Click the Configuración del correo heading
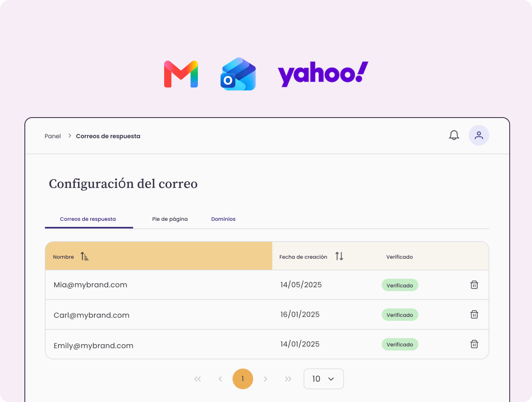 pos(123,184)
